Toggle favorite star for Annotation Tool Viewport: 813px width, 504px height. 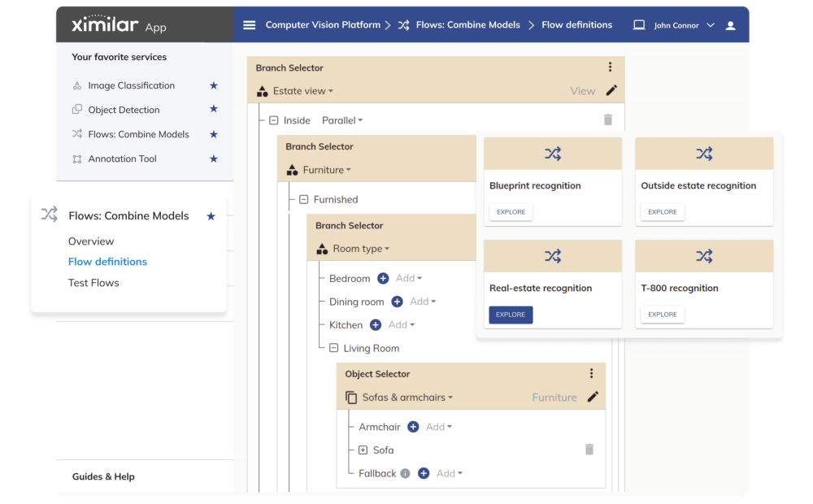[x=213, y=159]
